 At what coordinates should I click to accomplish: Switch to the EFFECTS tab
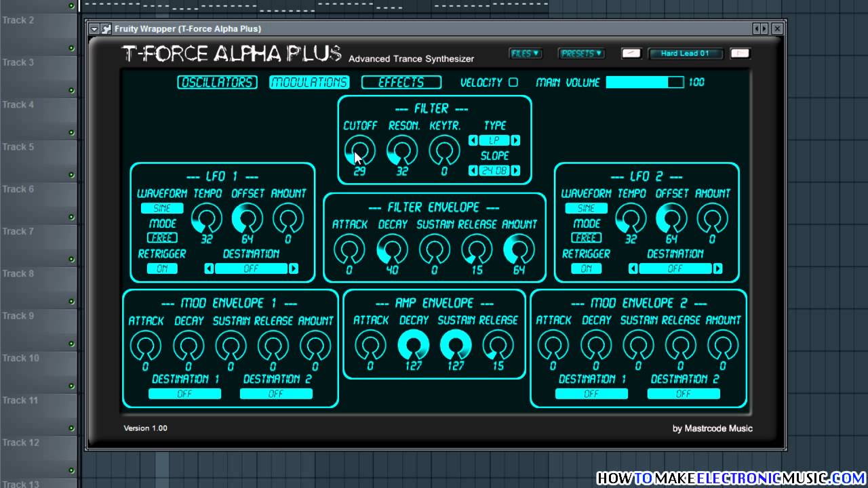pyautogui.click(x=401, y=82)
